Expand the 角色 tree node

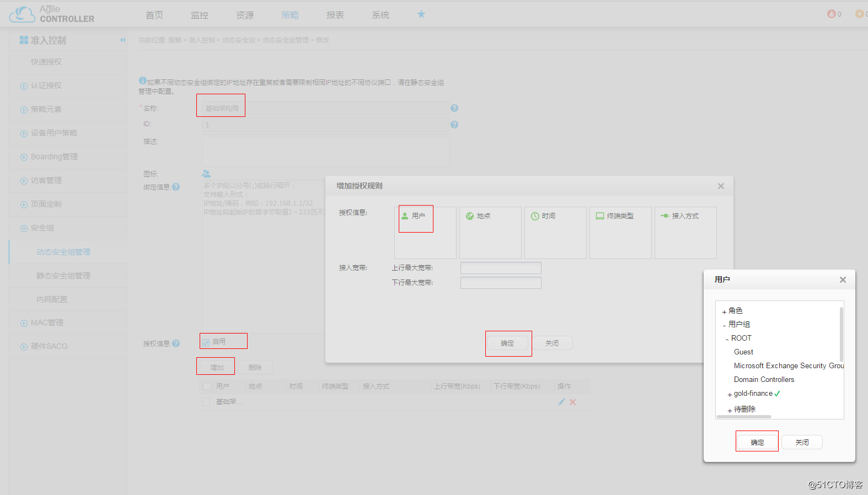click(724, 312)
